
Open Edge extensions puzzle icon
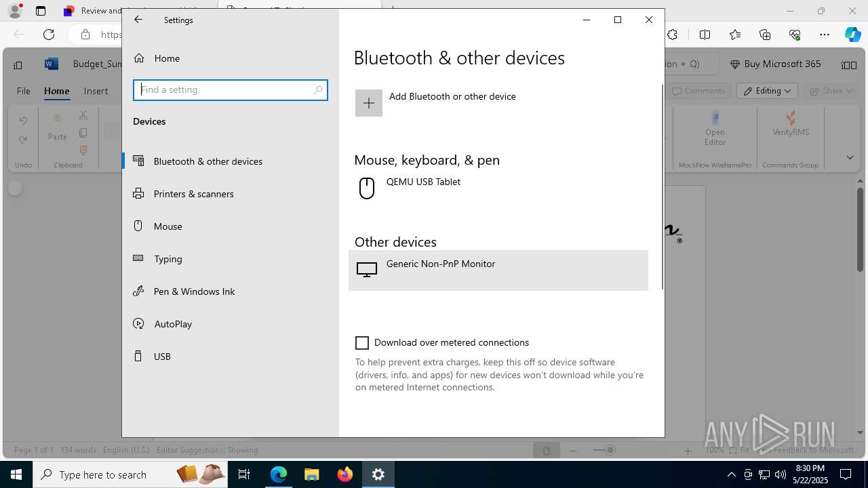click(672, 35)
